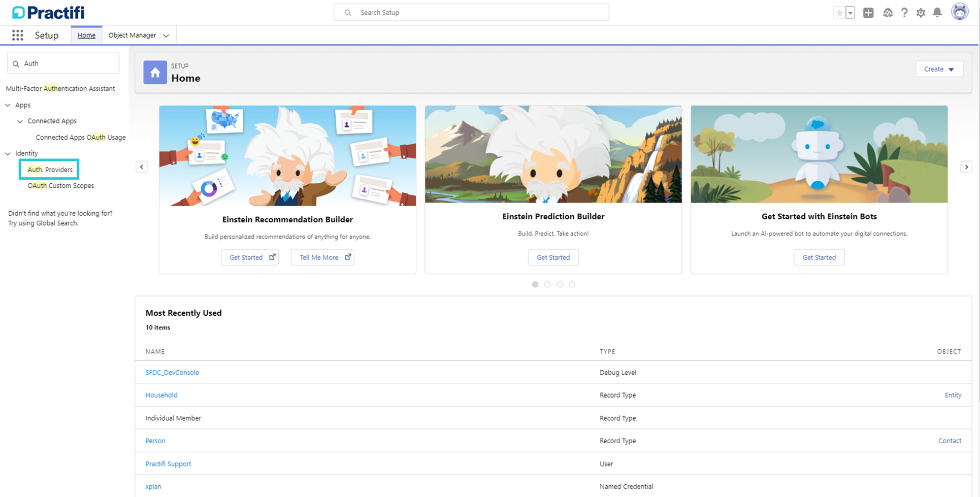The image size is (980, 497).
Task: Open the Entity object link
Action: (953, 395)
